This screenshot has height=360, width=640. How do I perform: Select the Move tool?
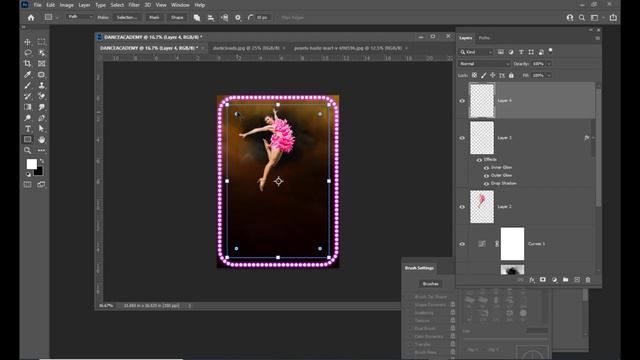point(27,42)
